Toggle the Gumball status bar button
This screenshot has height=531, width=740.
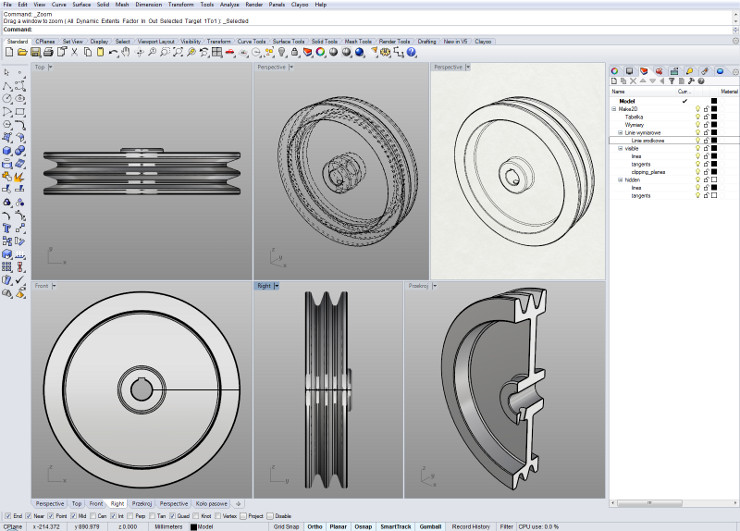[430, 527]
